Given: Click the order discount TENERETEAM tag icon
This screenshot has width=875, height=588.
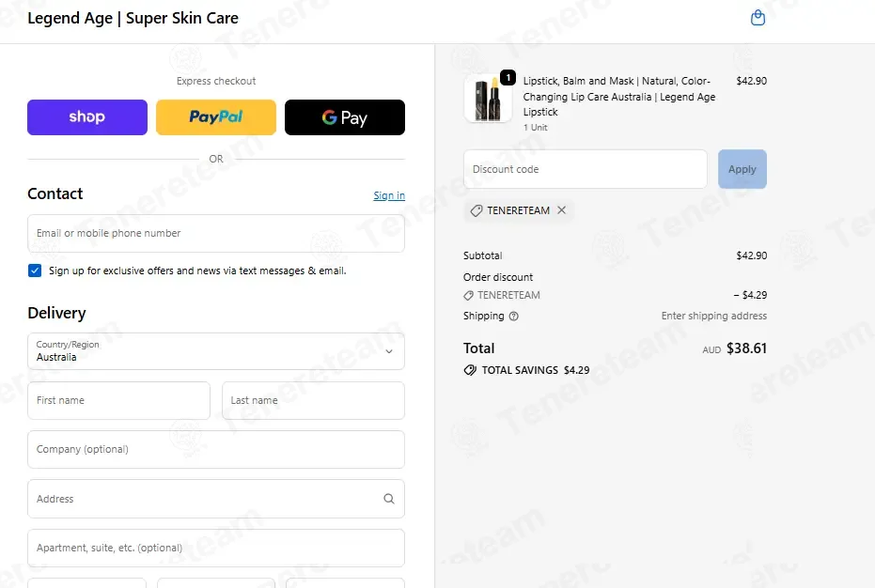Looking at the screenshot, I should coord(469,295).
